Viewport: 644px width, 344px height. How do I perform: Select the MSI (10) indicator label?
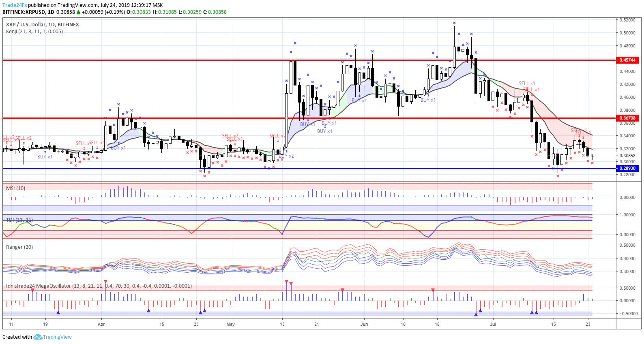[15, 188]
